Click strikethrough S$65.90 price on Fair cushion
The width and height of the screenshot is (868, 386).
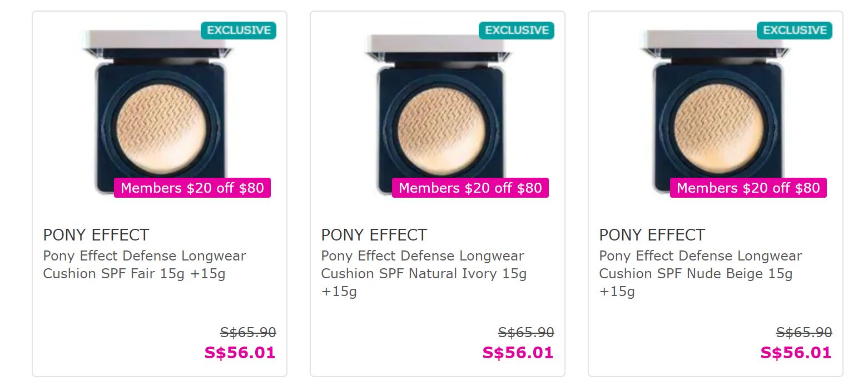coord(248,333)
